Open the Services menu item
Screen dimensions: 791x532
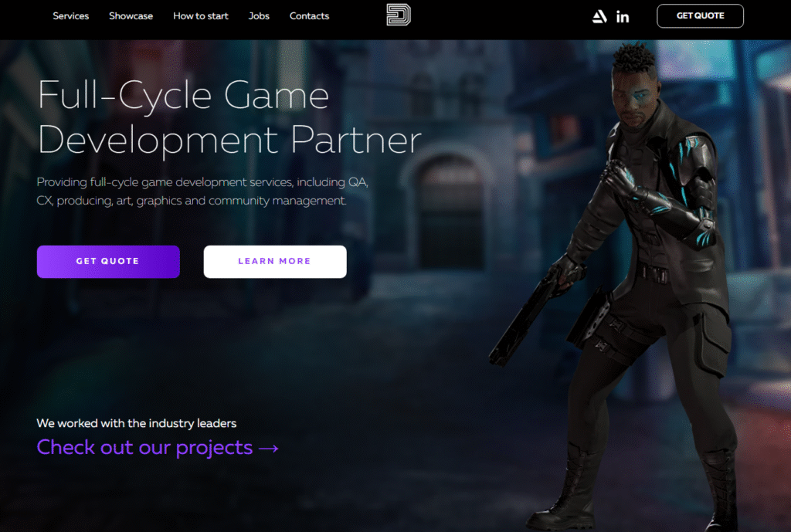click(x=70, y=16)
